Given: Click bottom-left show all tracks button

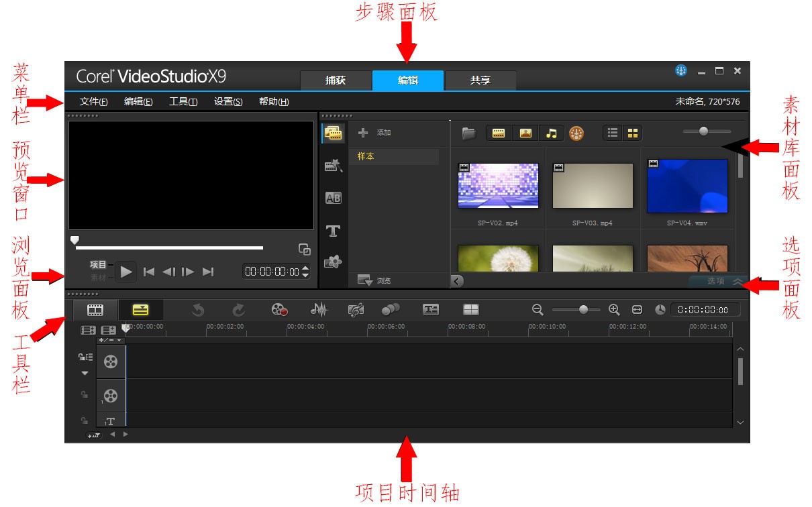Looking at the screenshot, I should 93,435.
